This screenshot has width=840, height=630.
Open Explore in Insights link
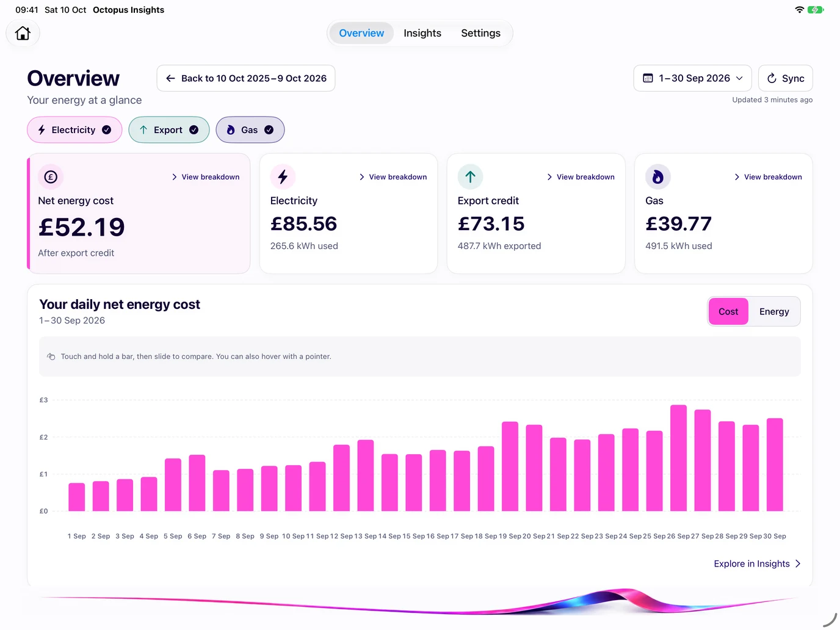coord(757,563)
